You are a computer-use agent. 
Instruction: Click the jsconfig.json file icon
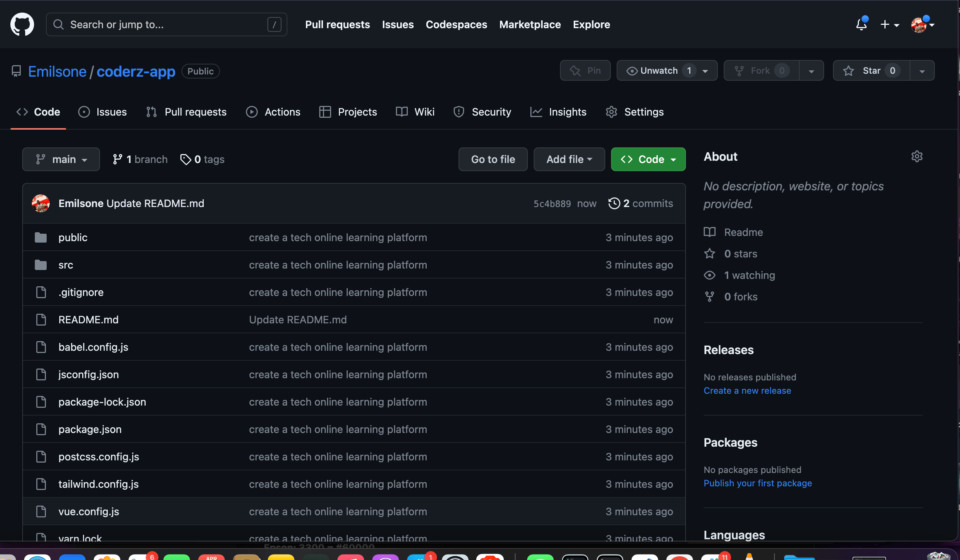click(41, 374)
